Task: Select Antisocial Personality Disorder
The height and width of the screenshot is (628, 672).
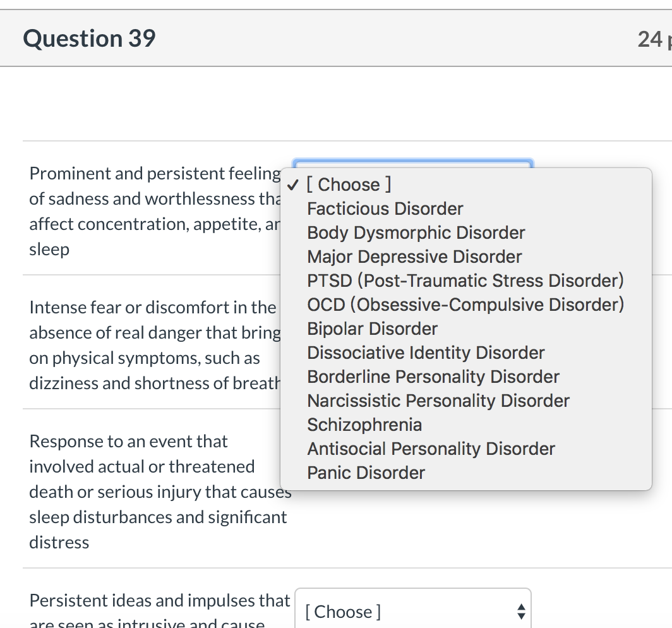Action: (431, 449)
